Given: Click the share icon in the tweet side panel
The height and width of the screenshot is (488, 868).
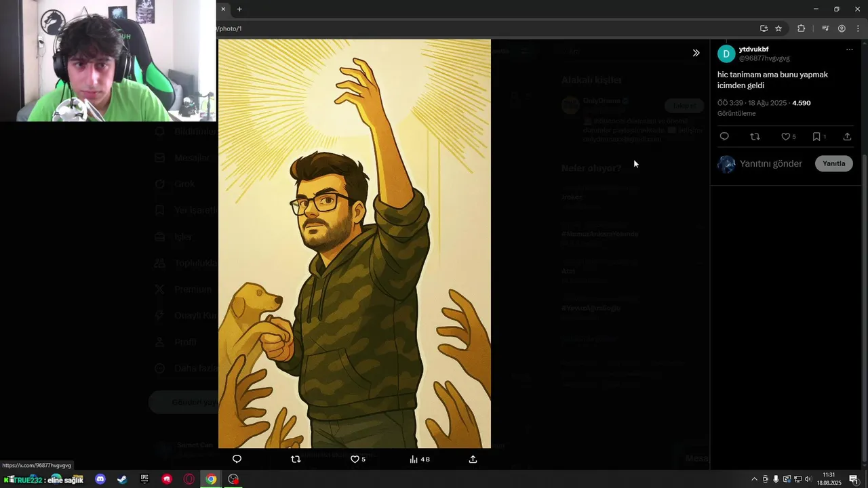Looking at the screenshot, I should [847, 137].
